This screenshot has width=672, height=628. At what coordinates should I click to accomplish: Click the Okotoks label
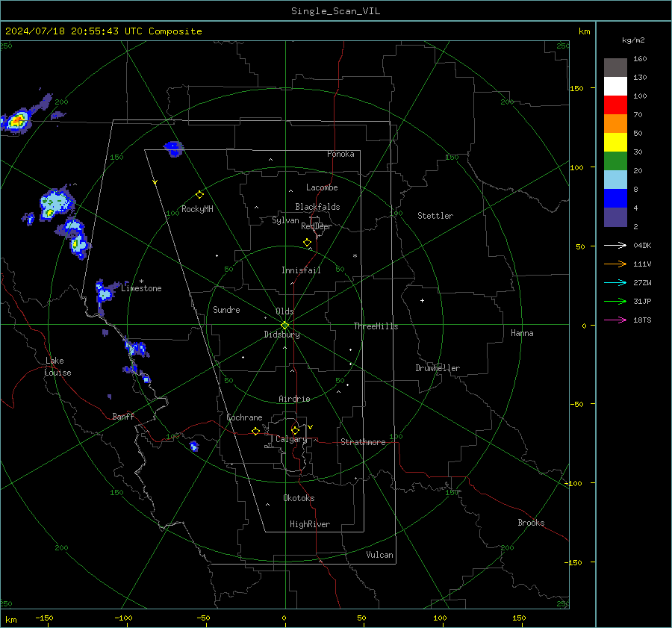pos(299,497)
